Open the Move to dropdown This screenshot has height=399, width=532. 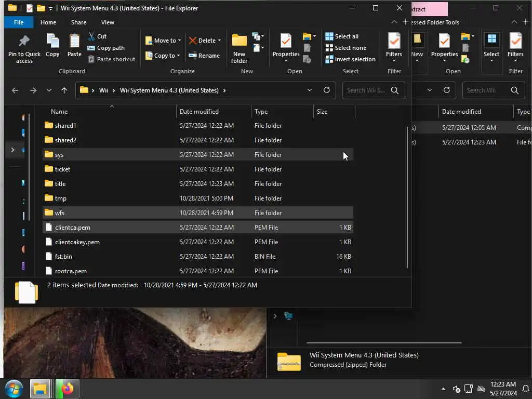(163, 41)
